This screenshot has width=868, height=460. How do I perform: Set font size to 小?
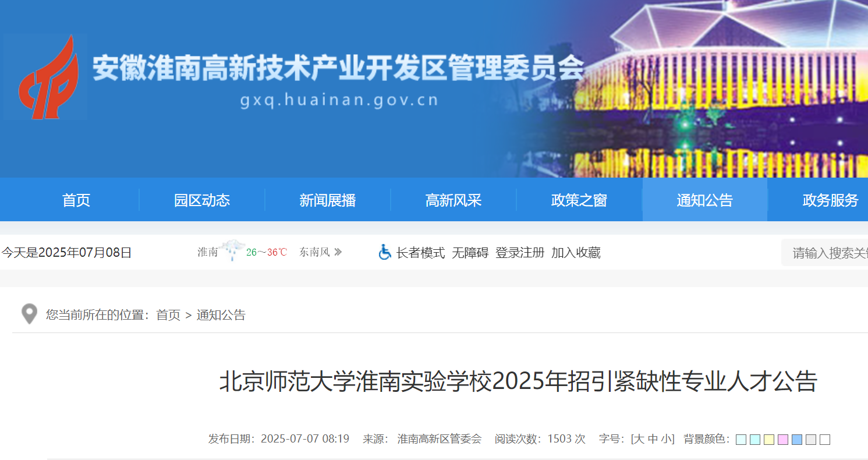(666, 439)
